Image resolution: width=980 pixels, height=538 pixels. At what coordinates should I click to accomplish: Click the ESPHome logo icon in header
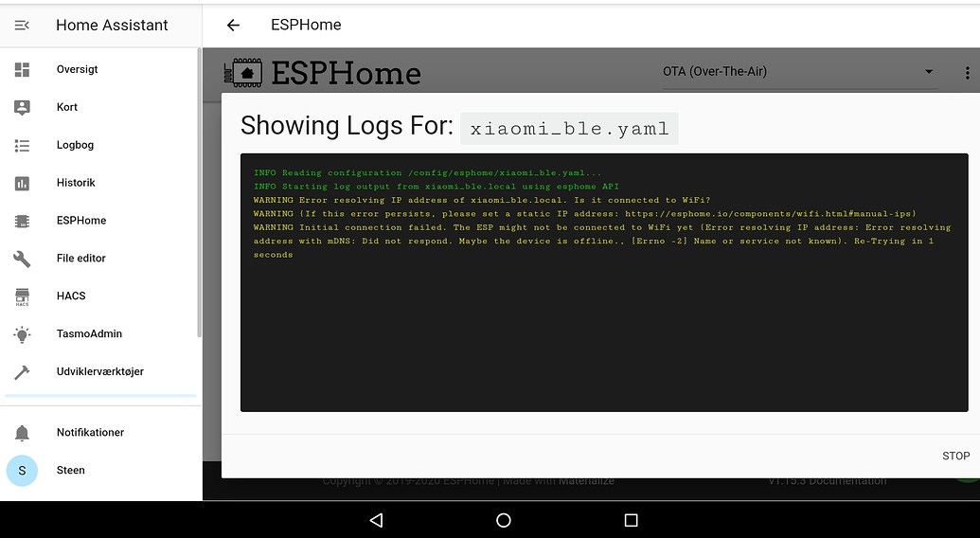(243, 73)
